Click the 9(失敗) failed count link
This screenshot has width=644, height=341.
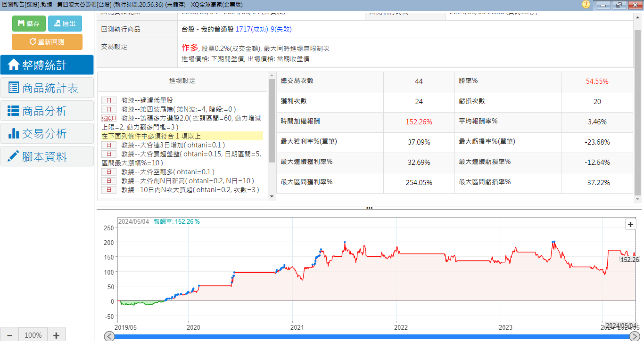point(281,29)
